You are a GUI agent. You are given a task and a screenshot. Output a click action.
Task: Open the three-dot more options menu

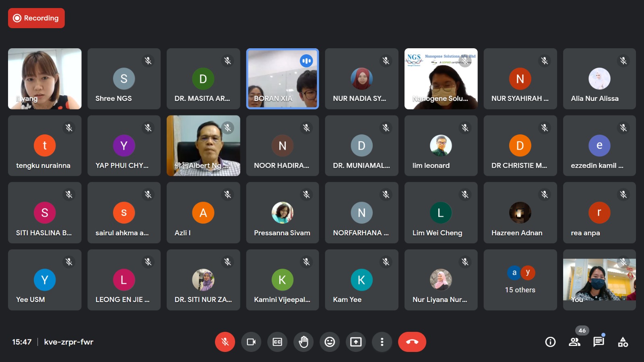382,342
